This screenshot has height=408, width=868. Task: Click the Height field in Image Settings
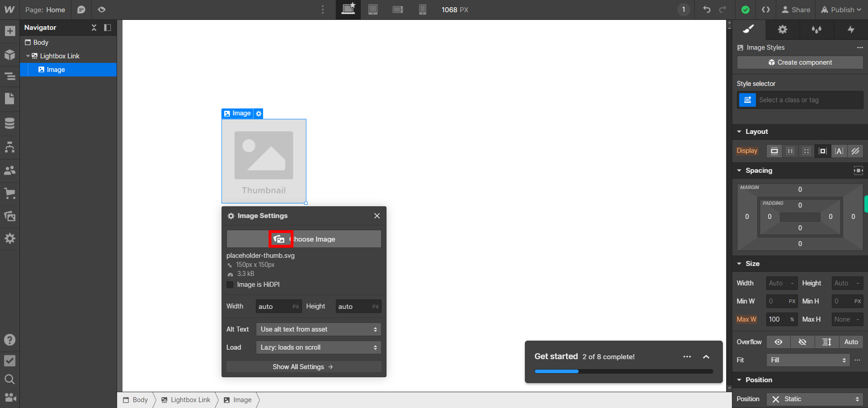pyautogui.click(x=358, y=306)
